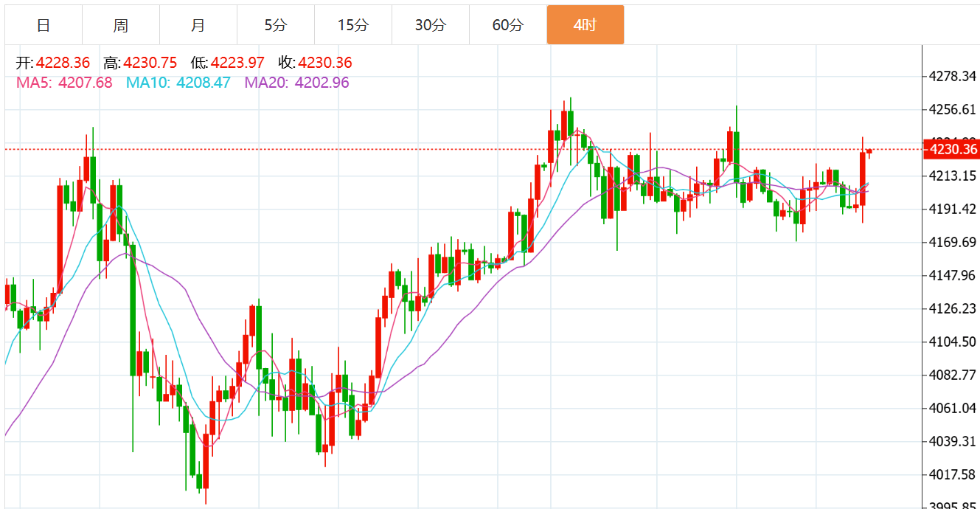Click the 4017.58 axis price label

tap(953, 474)
